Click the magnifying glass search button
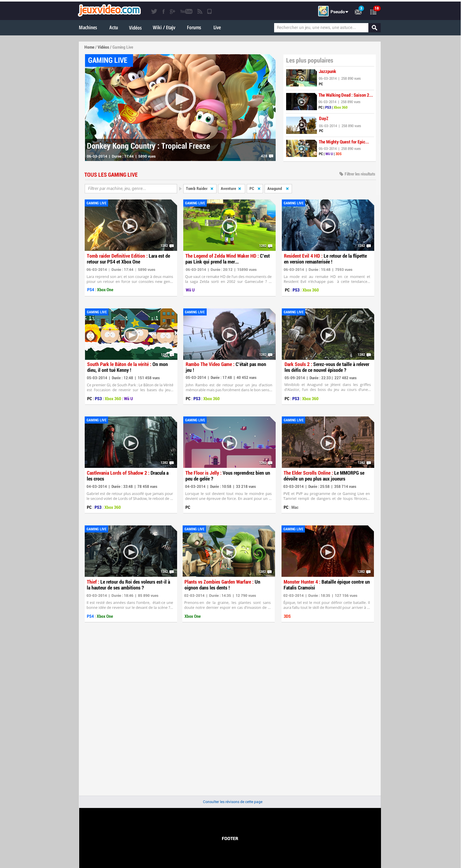 click(374, 28)
